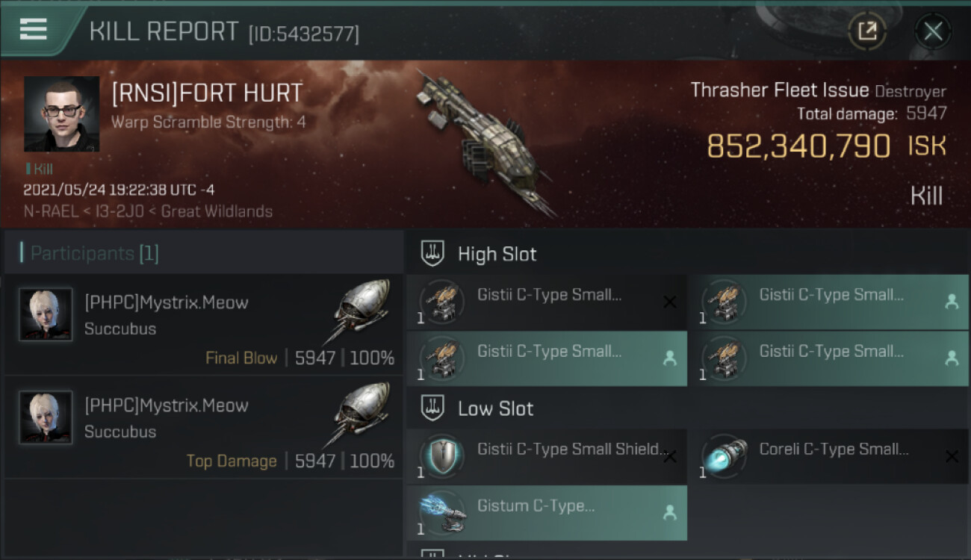Viewport: 971px width, 560px height.
Task: Open the hamburger menu icon
Action: click(34, 29)
